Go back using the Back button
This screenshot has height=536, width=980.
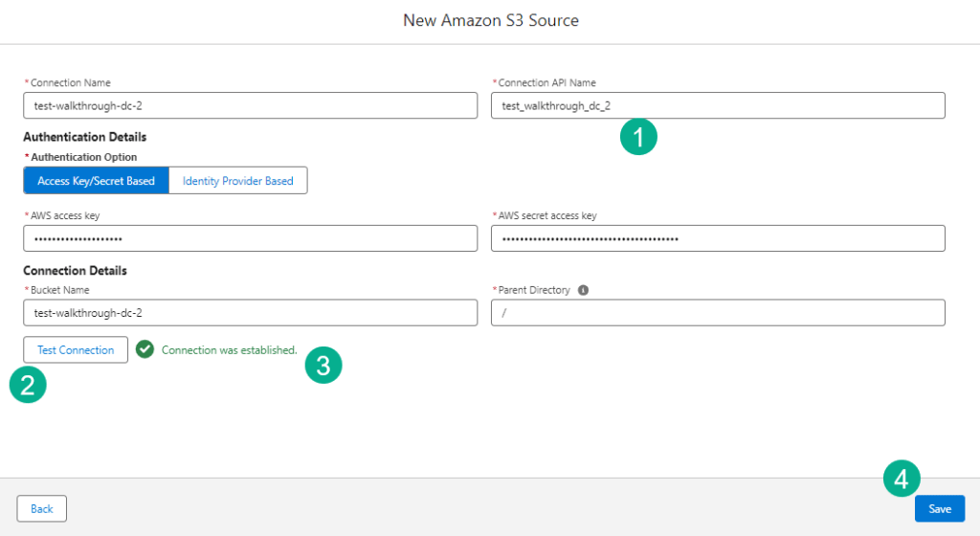point(42,508)
